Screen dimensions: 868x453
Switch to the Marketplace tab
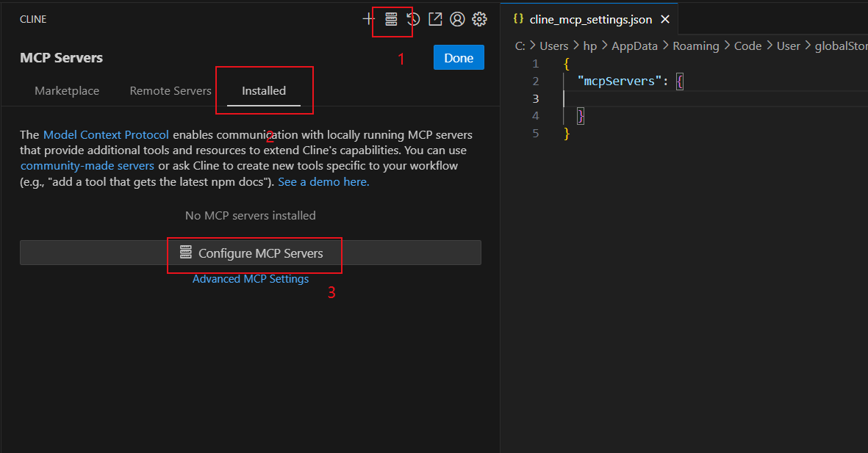(67, 91)
